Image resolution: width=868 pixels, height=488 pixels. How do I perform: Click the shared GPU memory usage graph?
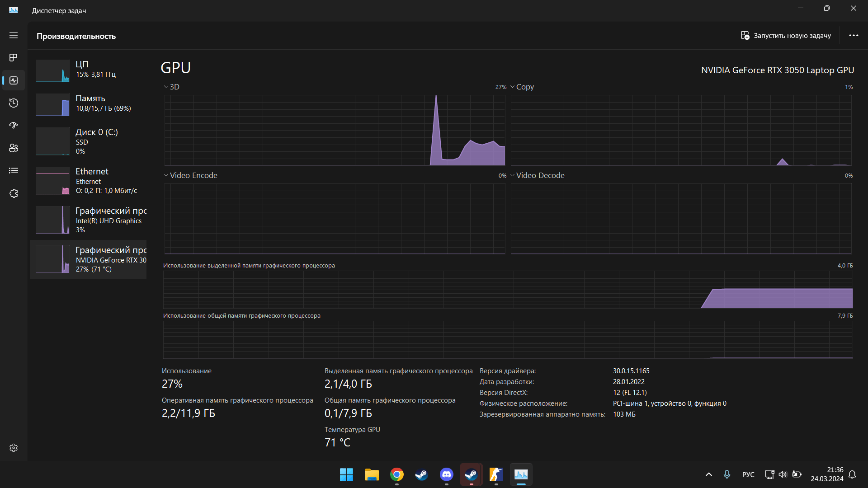tap(508, 339)
